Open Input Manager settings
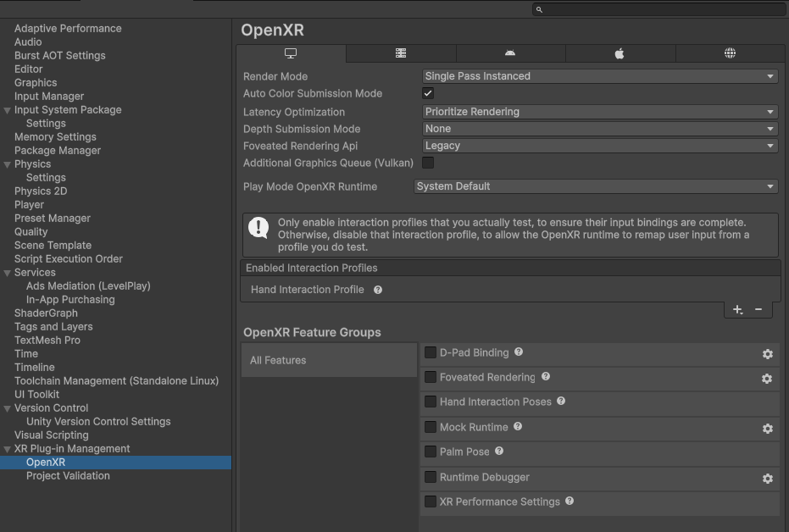Viewport: 789px width, 532px height. (49, 97)
